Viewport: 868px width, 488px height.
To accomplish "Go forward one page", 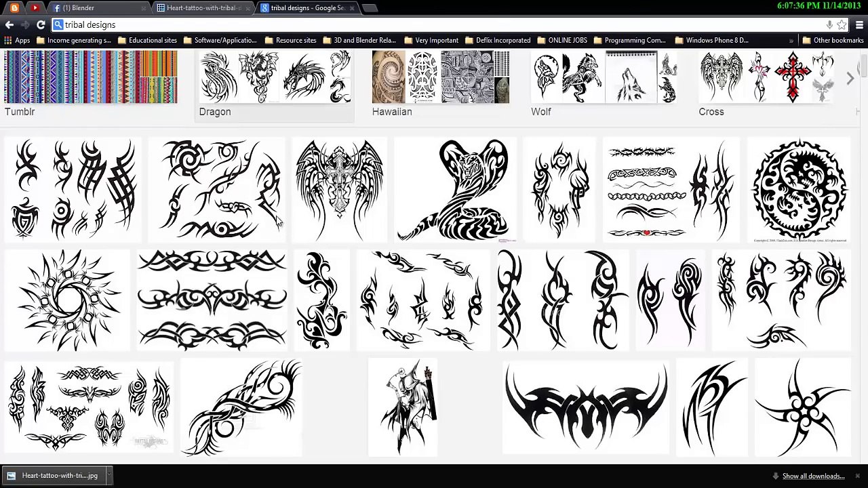I will (x=25, y=25).
